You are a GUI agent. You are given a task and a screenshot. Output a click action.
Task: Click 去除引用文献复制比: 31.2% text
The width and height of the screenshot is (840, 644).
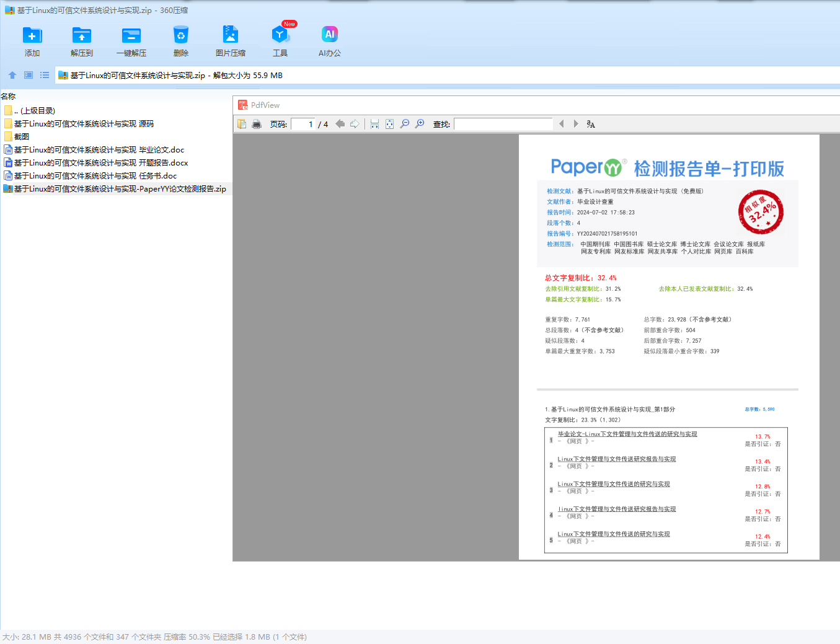pyautogui.click(x=583, y=289)
